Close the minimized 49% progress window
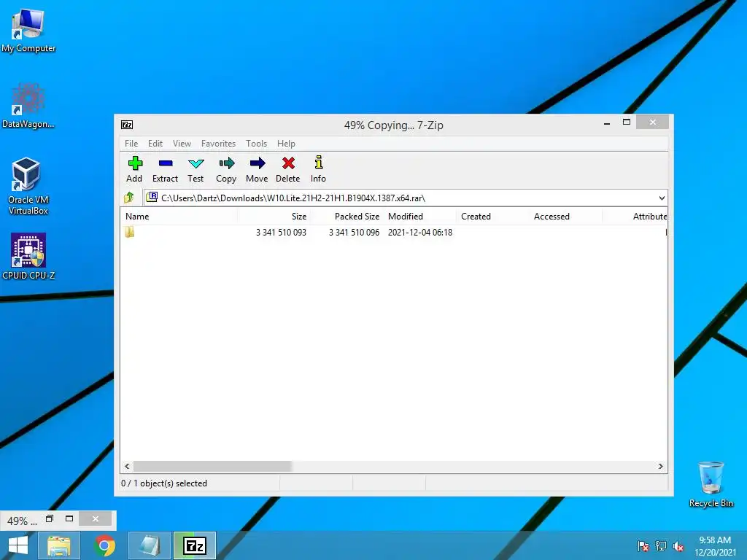The width and height of the screenshot is (747, 560). 96,518
